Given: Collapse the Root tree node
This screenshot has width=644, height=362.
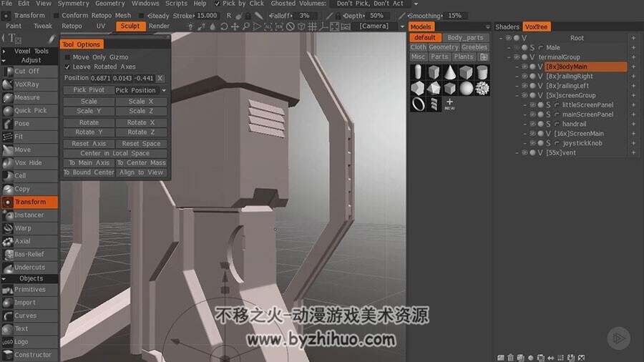Looking at the screenshot, I should pos(501,38).
